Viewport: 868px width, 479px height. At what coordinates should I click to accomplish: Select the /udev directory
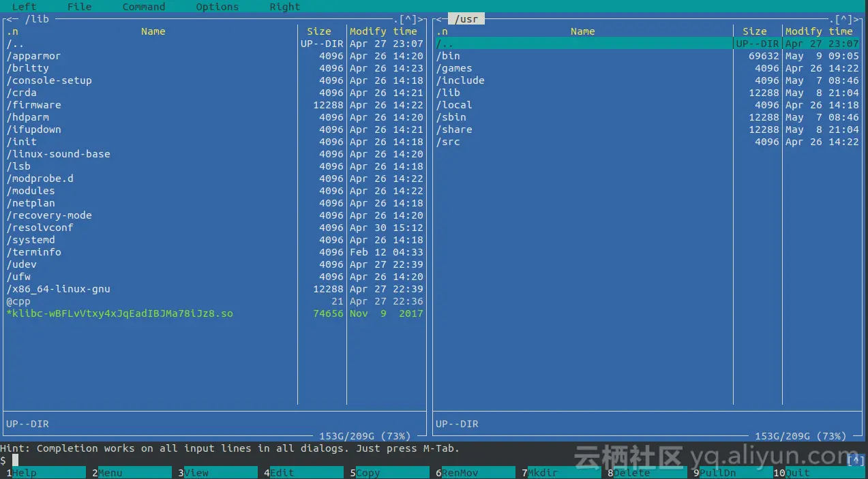(x=215, y=264)
